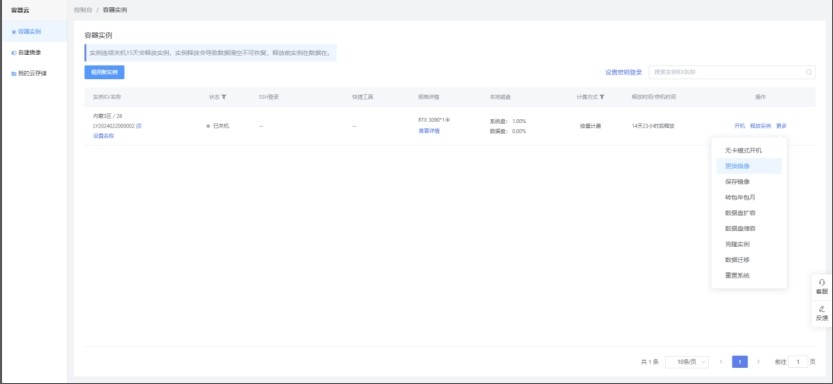Focus the search instance ID/name field
The width and height of the screenshot is (833, 384).
pyautogui.click(x=732, y=72)
